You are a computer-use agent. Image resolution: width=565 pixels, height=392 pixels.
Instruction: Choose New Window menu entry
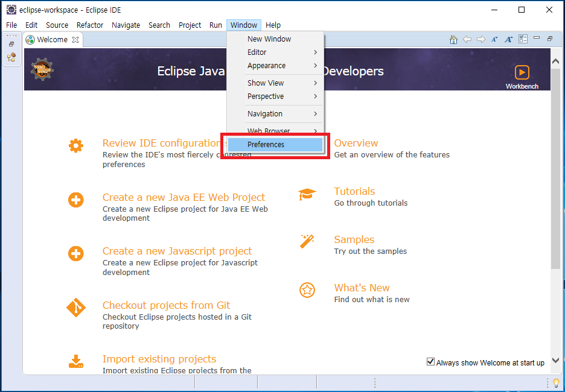pyautogui.click(x=275, y=39)
